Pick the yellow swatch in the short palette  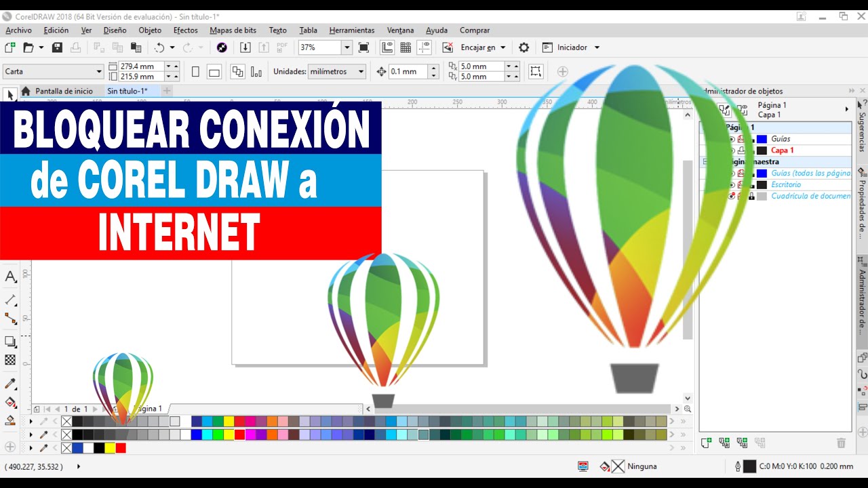coord(110,448)
